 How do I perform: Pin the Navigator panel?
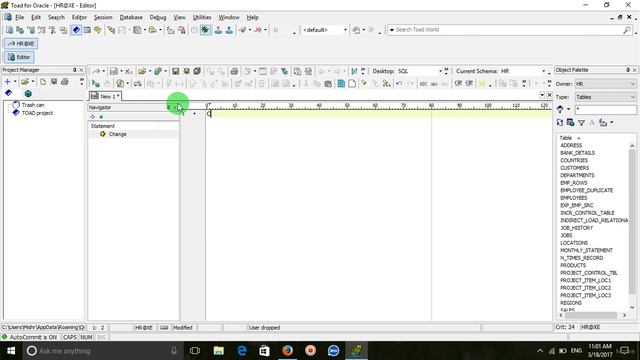coord(168,107)
